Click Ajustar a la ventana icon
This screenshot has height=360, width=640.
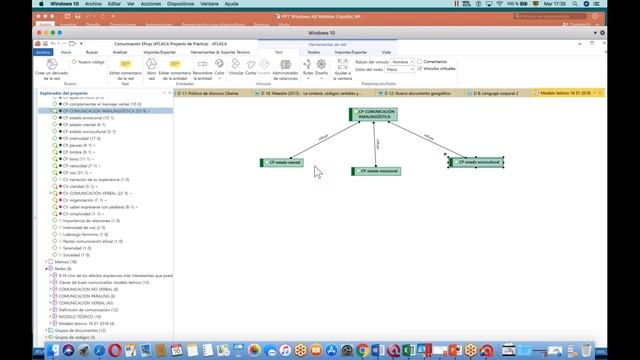tap(342, 64)
